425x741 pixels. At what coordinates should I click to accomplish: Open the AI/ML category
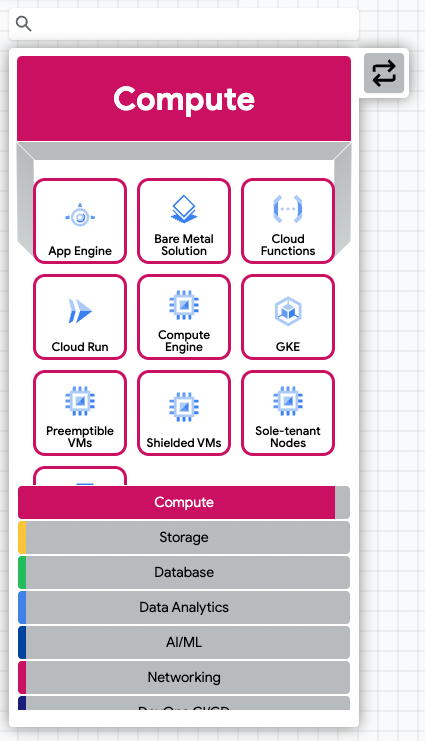pos(184,642)
